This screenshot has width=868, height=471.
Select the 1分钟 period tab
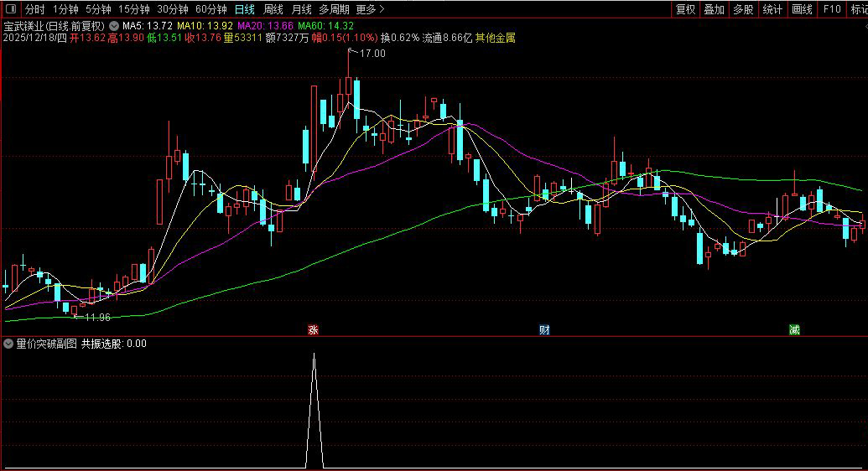(x=66, y=9)
